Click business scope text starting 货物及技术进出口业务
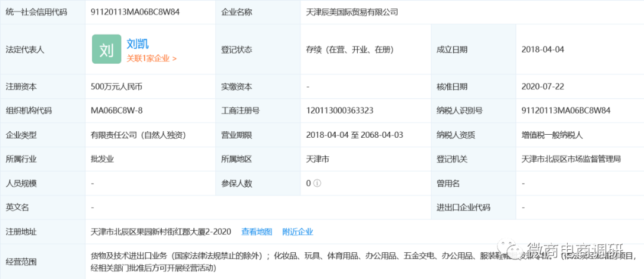This screenshot has width=644, height=279. [x=365, y=262]
